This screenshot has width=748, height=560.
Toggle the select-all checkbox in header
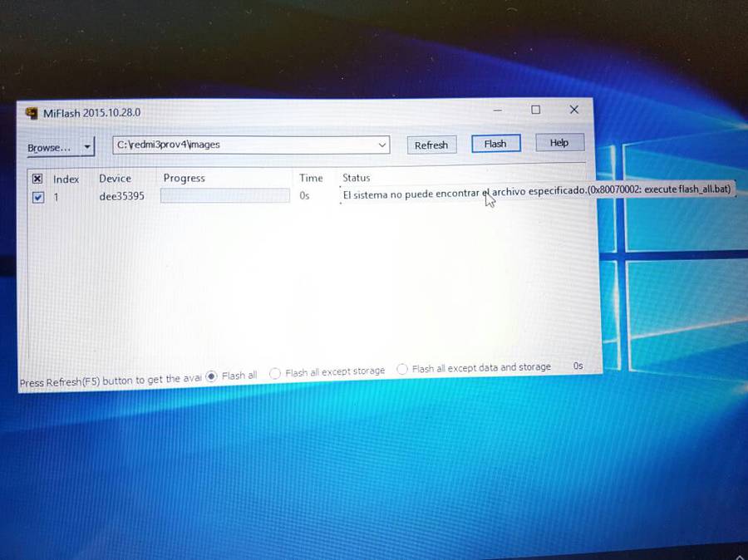[x=37, y=179]
